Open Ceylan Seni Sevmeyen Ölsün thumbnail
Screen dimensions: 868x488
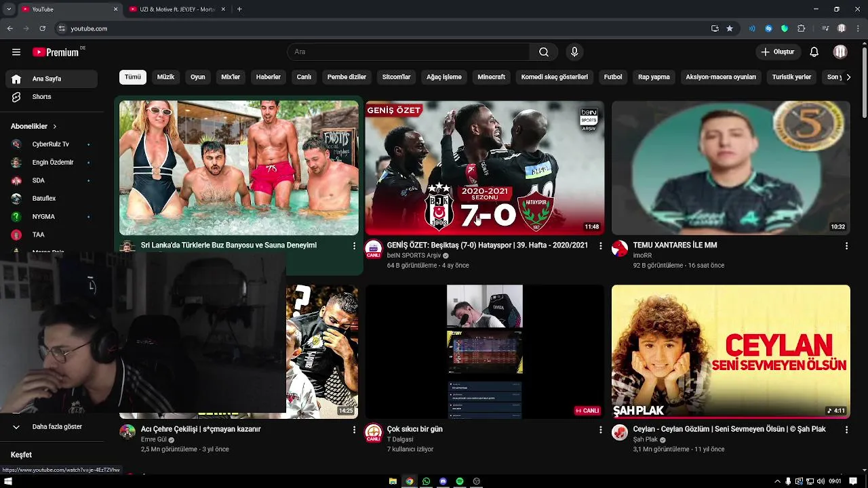point(730,352)
